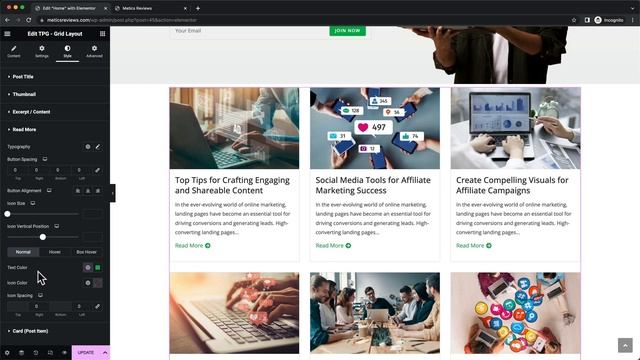Open the Advanced tab
The height and width of the screenshot is (360, 640).
coord(94,51)
